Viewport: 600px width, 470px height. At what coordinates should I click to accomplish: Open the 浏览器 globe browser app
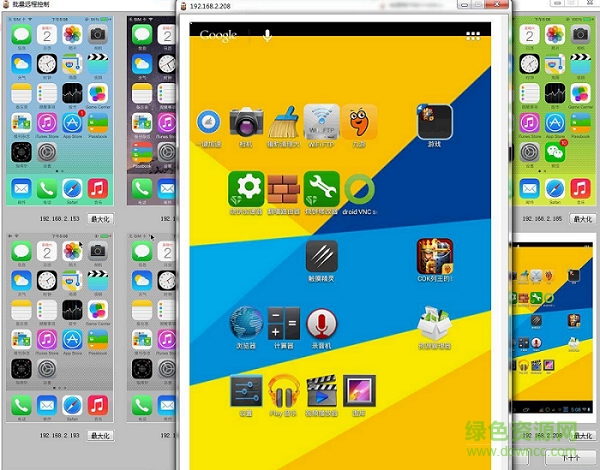246,323
